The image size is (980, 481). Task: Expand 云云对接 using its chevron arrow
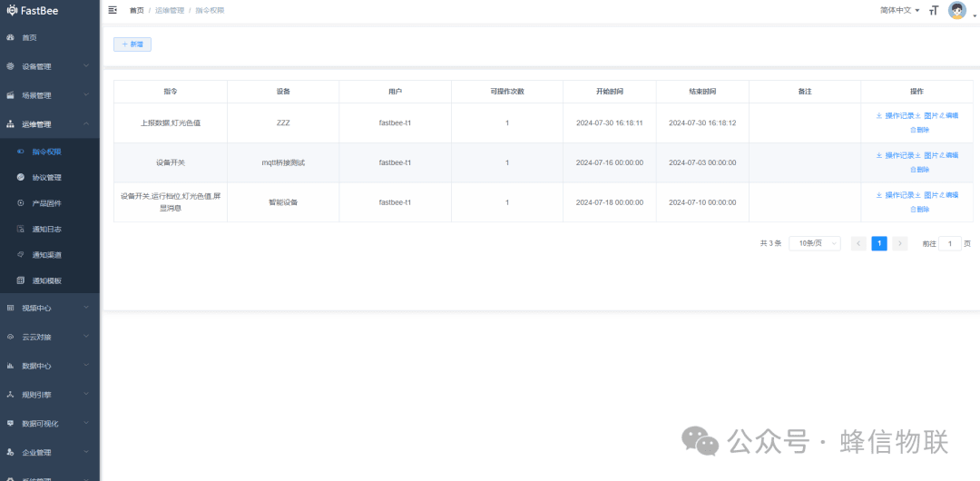click(x=86, y=337)
